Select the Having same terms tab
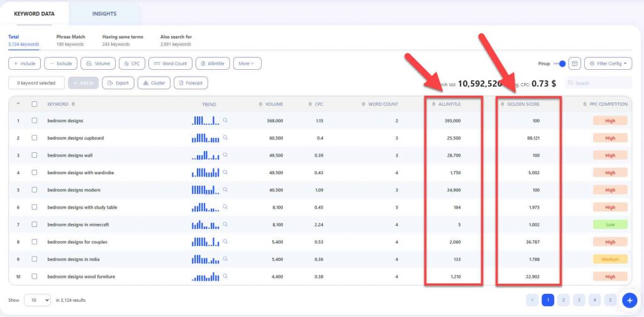Image resolution: width=644 pixels, height=317 pixels. [x=123, y=40]
